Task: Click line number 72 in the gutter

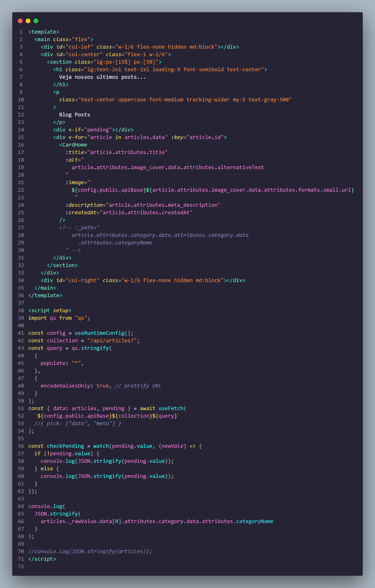Action: click(x=21, y=567)
